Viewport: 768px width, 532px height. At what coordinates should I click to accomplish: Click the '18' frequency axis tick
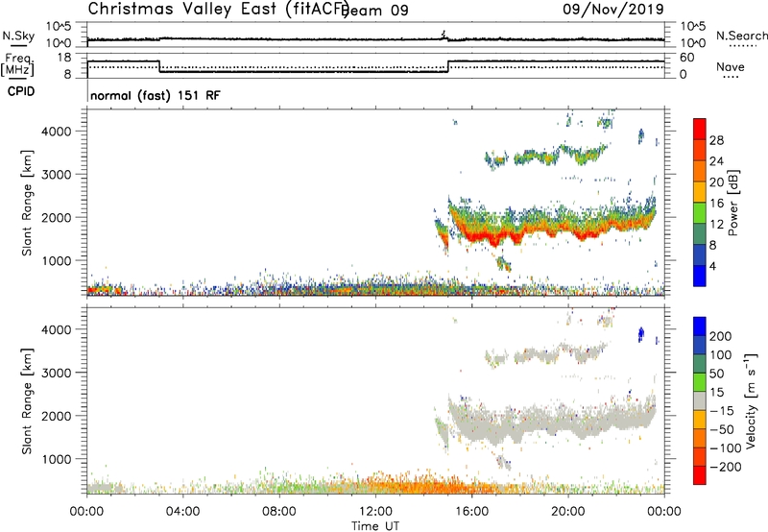[64, 58]
